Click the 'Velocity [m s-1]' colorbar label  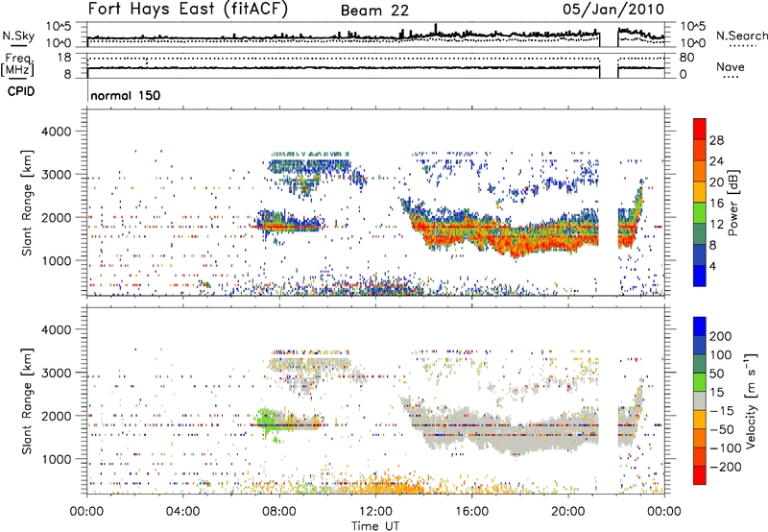coord(751,400)
